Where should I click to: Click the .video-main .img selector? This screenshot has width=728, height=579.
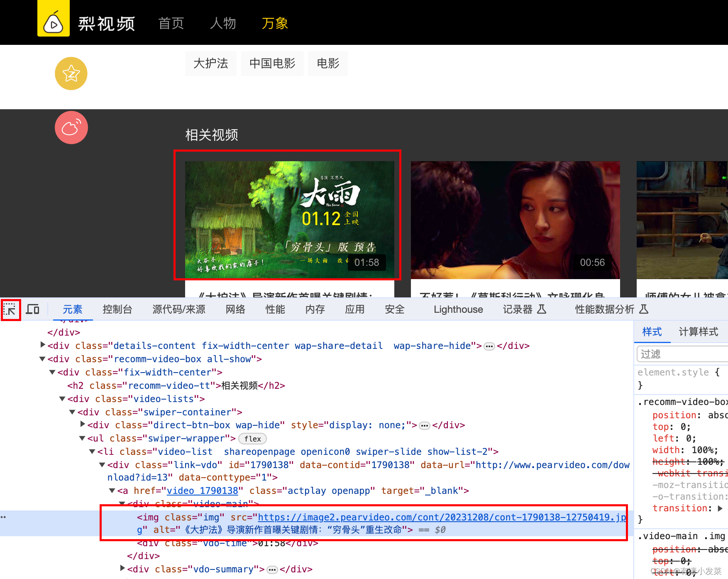click(682, 536)
